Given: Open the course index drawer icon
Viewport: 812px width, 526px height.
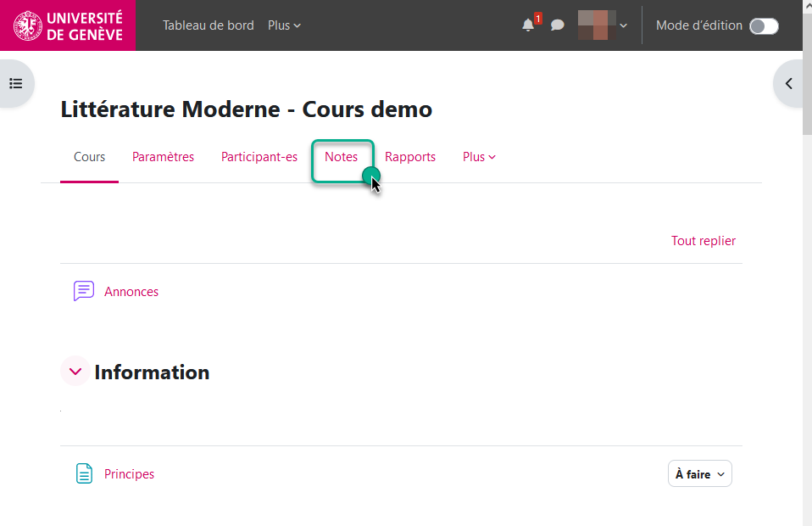Looking at the screenshot, I should (x=15, y=83).
